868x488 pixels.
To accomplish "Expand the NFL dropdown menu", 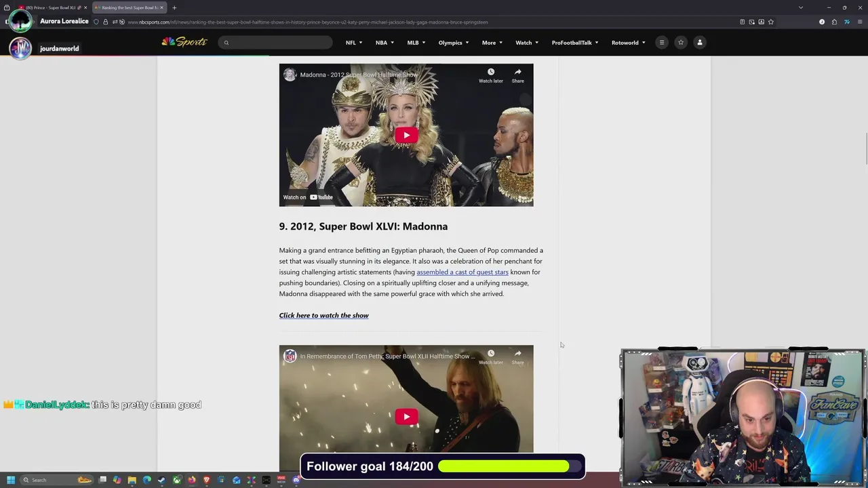I will (354, 43).
